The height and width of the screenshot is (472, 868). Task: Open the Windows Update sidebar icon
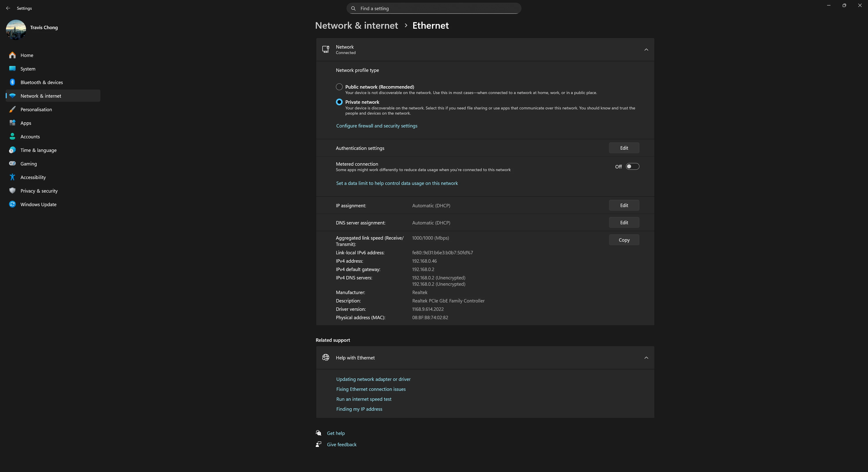click(12, 204)
